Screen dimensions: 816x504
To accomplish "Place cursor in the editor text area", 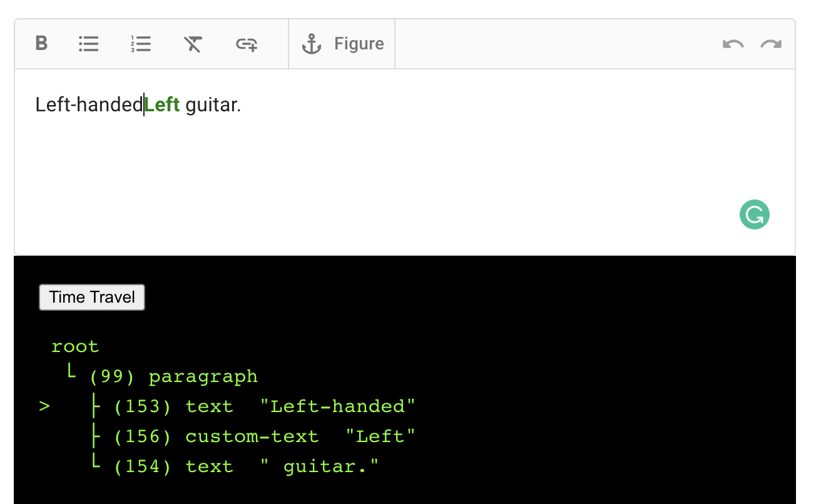I will point(375,156).
